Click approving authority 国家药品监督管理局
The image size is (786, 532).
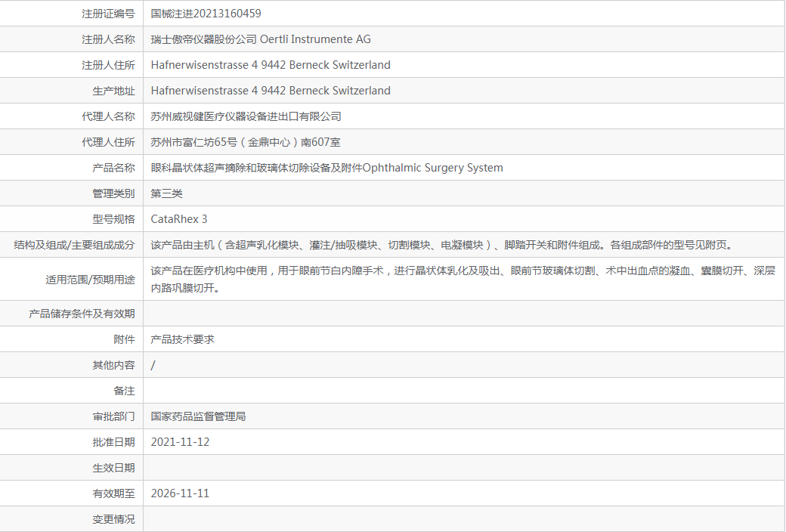click(198, 416)
